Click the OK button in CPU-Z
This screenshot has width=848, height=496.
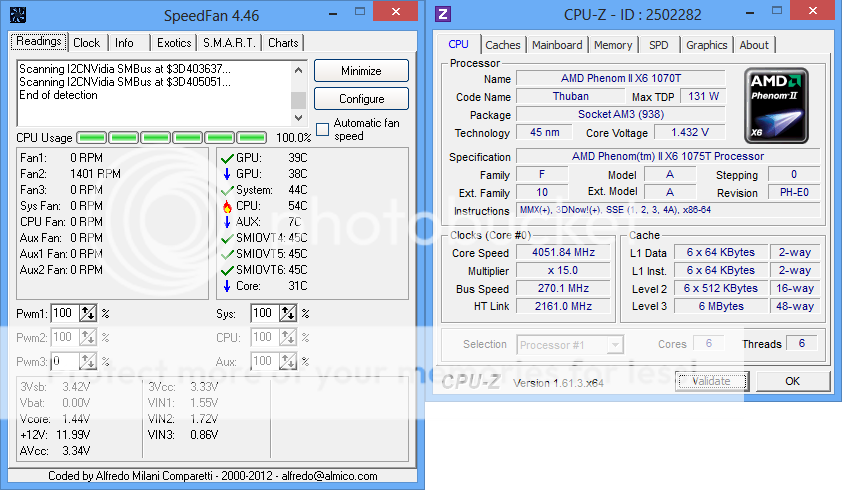pyautogui.click(x=792, y=381)
